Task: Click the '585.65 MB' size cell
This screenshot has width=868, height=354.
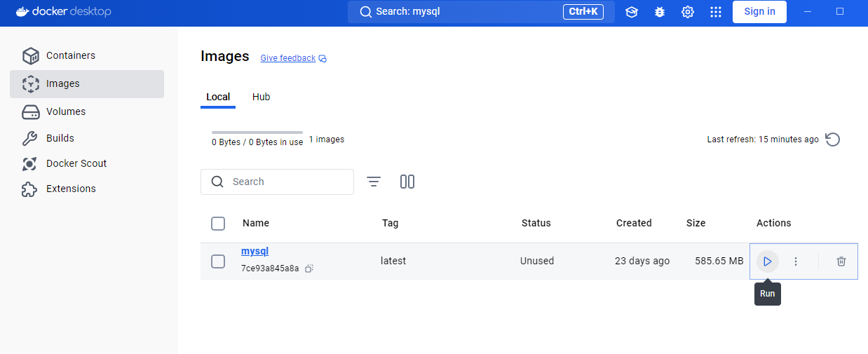Action: (719, 261)
